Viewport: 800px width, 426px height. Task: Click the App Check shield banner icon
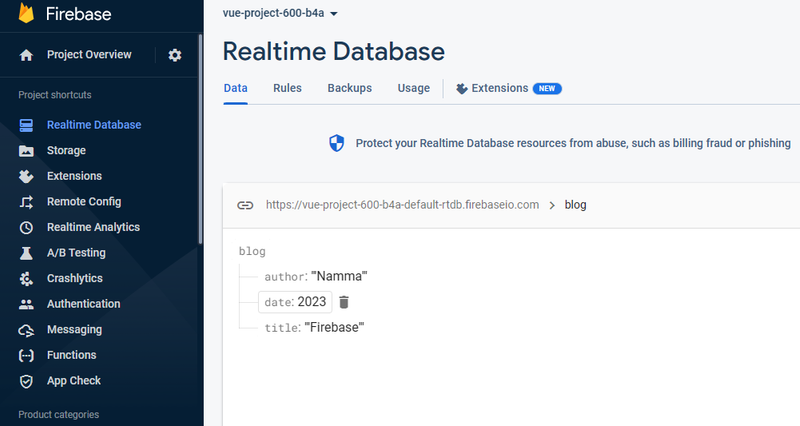(x=337, y=143)
